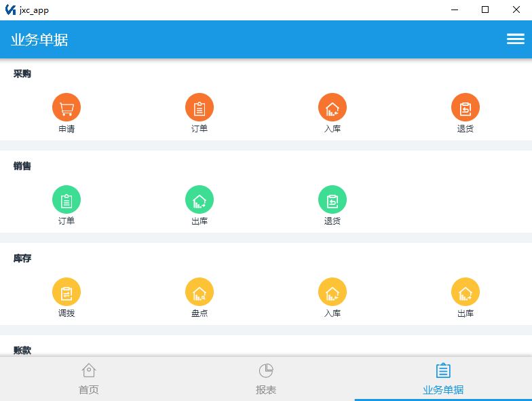This screenshot has height=401, width=532.
Task: Switch to the 首页 home tab
Action: [88, 379]
